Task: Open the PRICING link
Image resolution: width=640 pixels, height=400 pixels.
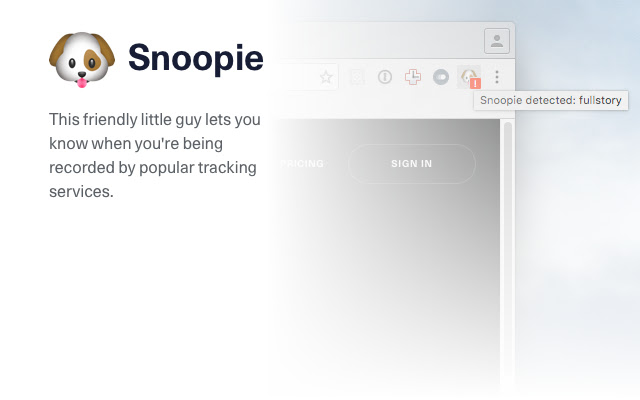Action: point(302,164)
